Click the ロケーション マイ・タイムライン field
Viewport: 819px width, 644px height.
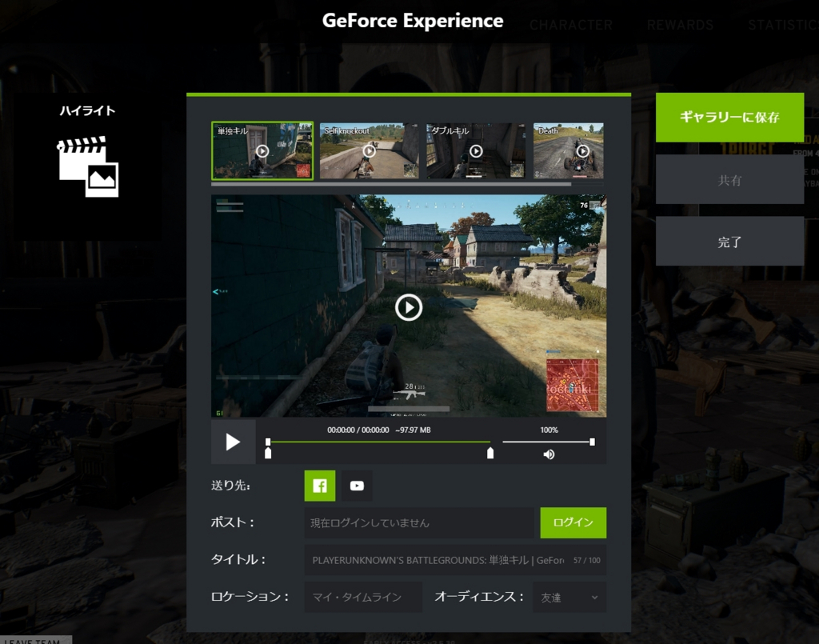point(363,597)
